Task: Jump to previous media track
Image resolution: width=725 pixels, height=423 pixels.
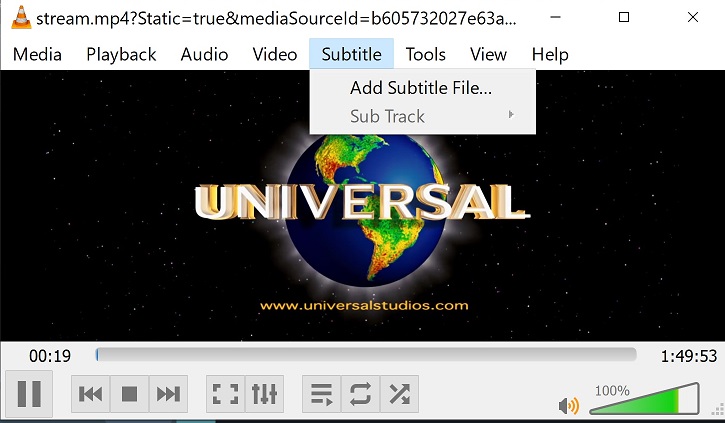Action: click(91, 394)
